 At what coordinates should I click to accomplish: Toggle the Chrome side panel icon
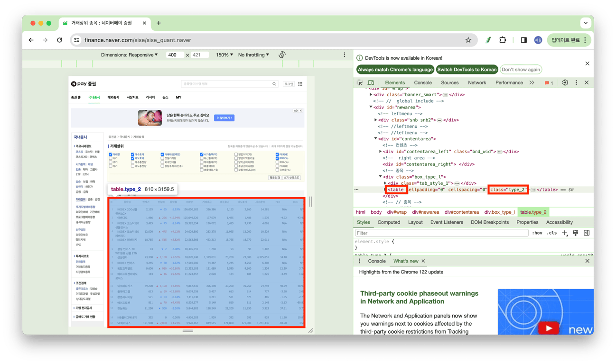pos(523,40)
